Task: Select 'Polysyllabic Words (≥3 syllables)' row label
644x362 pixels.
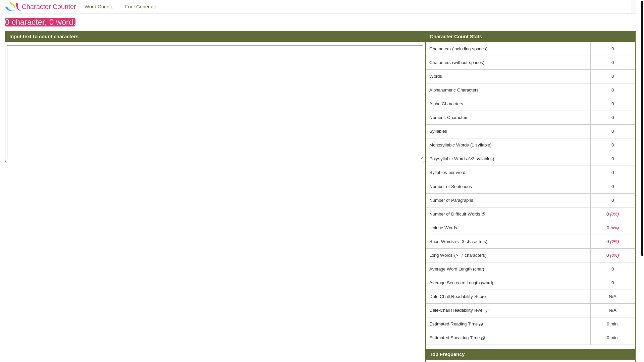Action: (x=462, y=159)
